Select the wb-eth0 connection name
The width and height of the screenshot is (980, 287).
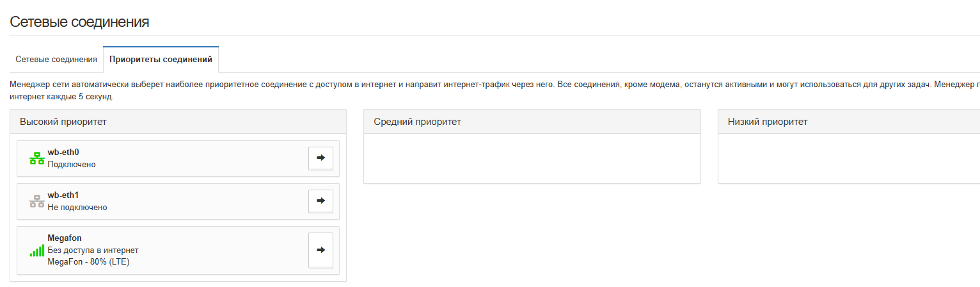pyautogui.click(x=63, y=152)
